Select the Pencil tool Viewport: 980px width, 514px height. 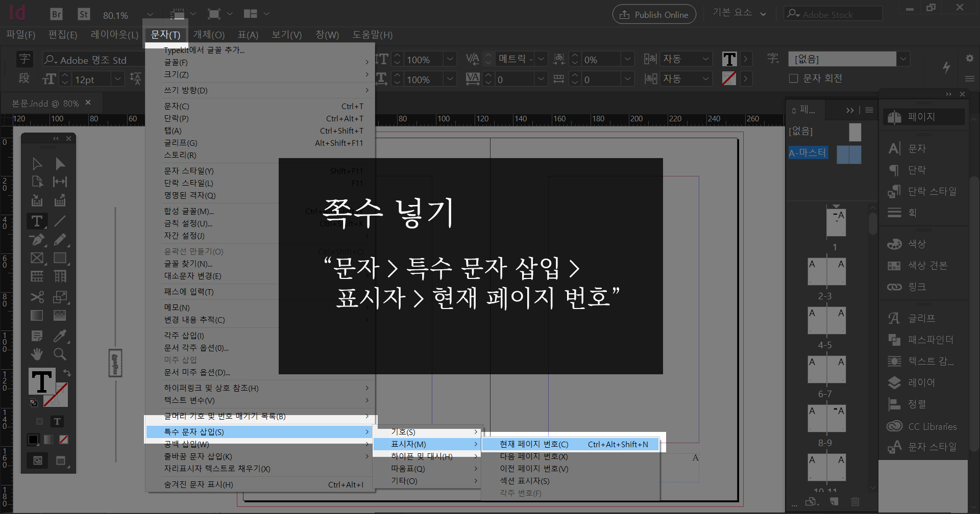[60, 240]
